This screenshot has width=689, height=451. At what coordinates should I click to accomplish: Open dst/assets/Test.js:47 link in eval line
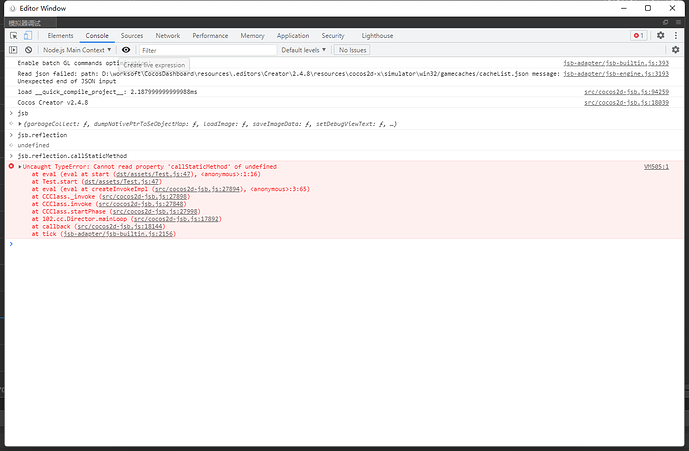153,174
